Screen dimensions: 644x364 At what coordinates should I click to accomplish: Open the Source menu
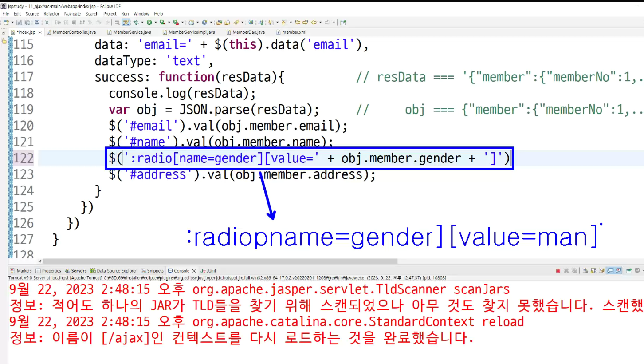click(32, 14)
